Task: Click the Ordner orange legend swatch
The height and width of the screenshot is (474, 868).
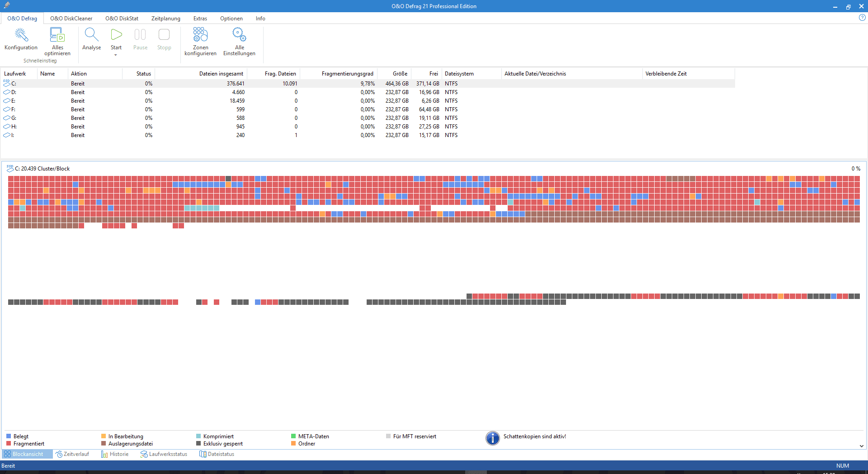Action: click(293, 444)
